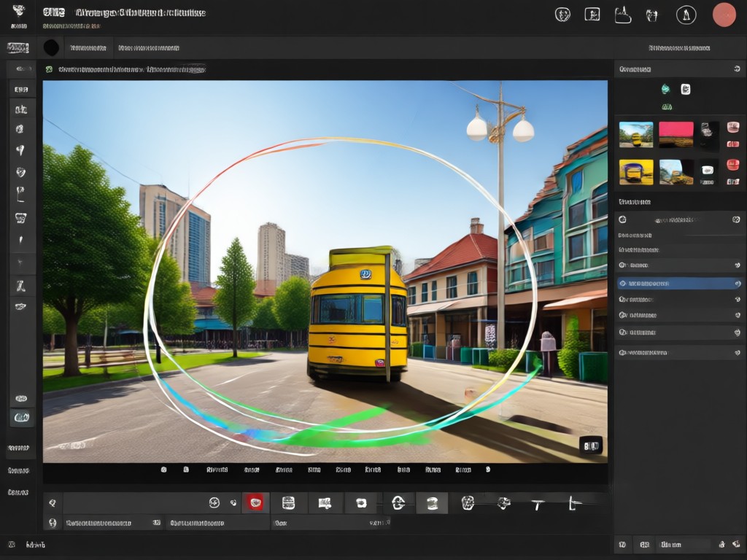The image size is (747, 560).
Task: Click the yellow tram in the canvas
Action: (357, 314)
